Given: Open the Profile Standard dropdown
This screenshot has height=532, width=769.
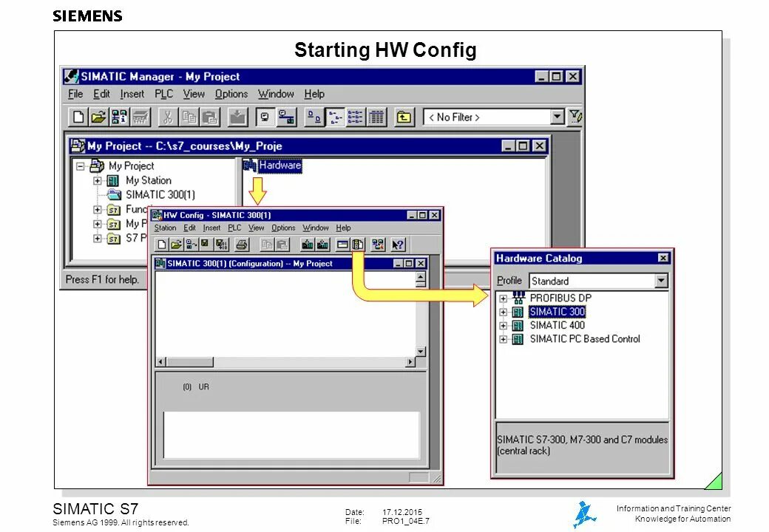Looking at the screenshot, I should (x=661, y=281).
